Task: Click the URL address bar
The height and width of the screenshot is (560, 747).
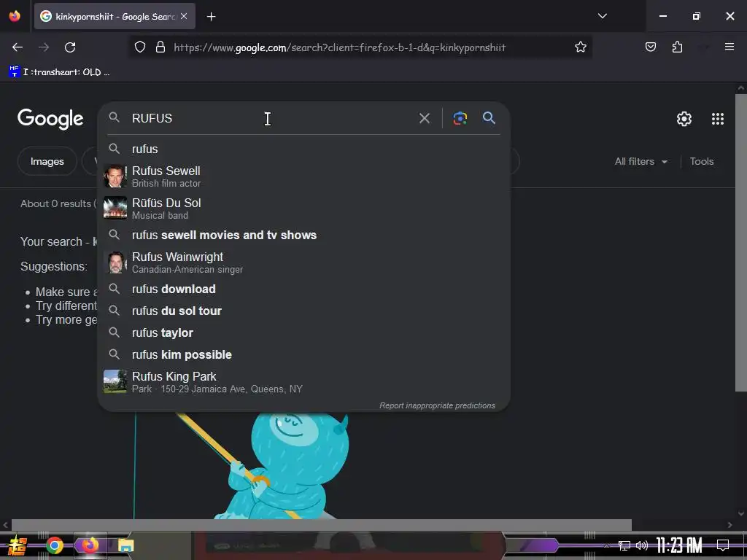Action: pyautogui.click(x=362, y=47)
